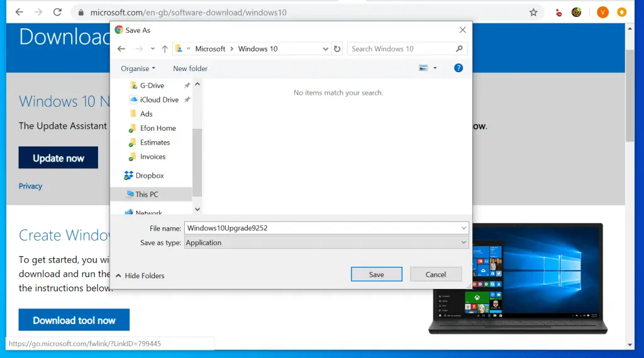The width and height of the screenshot is (644, 358).
Task: Click the red extension icon in toolbar
Action: 558,13
